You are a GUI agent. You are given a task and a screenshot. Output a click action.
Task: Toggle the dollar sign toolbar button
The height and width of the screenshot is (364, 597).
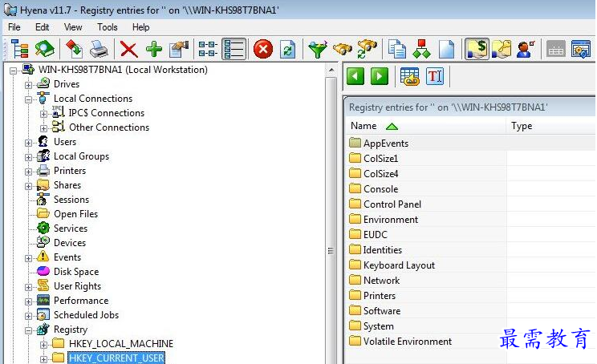click(x=477, y=49)
